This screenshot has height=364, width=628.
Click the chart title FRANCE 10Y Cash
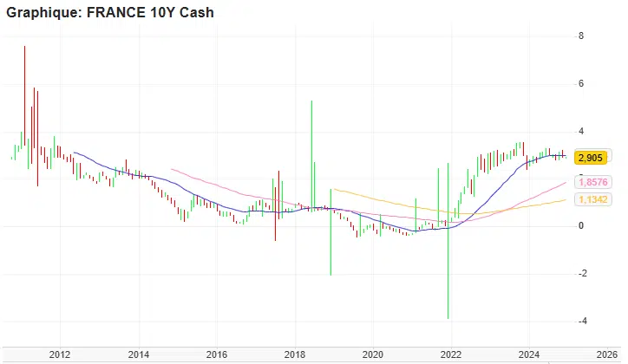coord(110,13)
